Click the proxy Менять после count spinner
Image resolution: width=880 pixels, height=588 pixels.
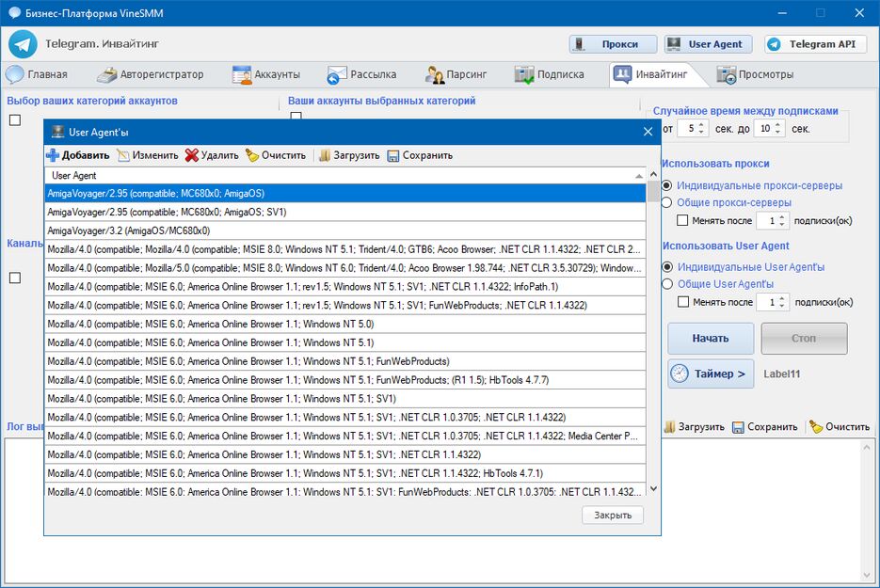tap(773, 220)
